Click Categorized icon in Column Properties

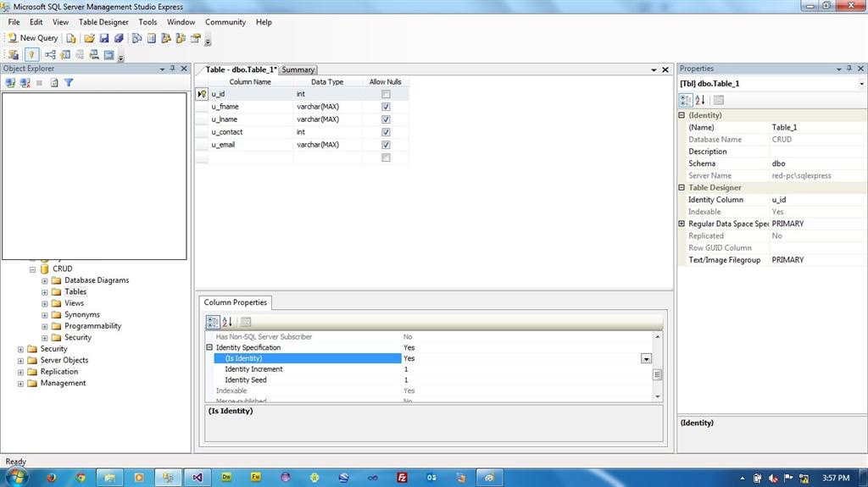pos(213,322)
